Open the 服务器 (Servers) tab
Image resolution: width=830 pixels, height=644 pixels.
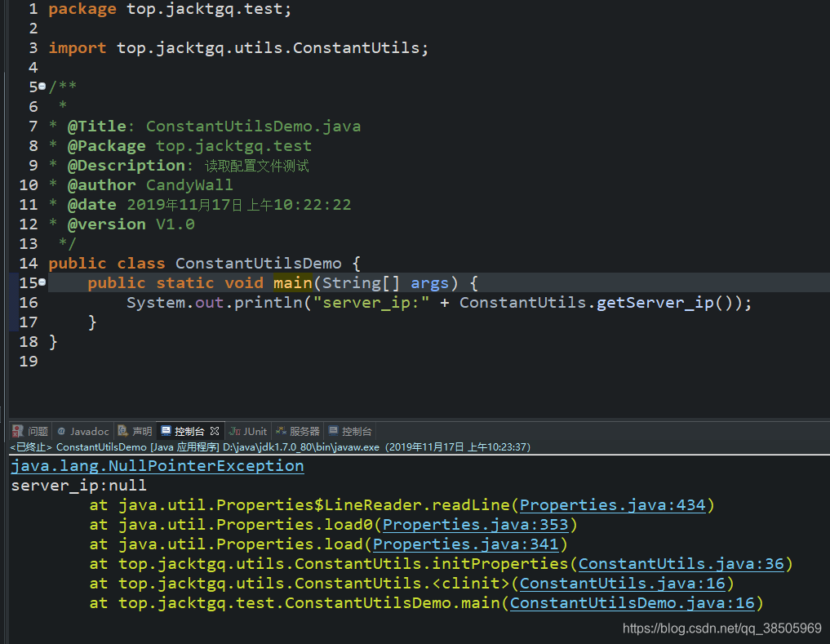pos(298,431)
